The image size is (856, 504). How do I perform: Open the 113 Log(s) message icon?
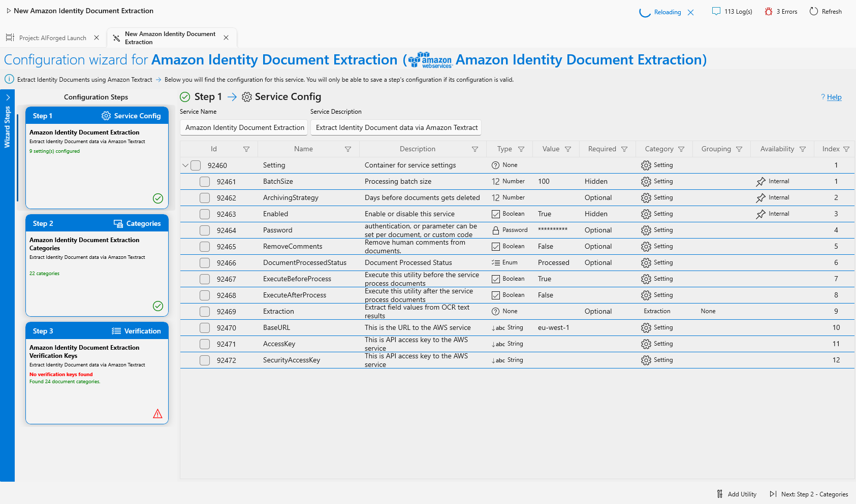[716, 11]
